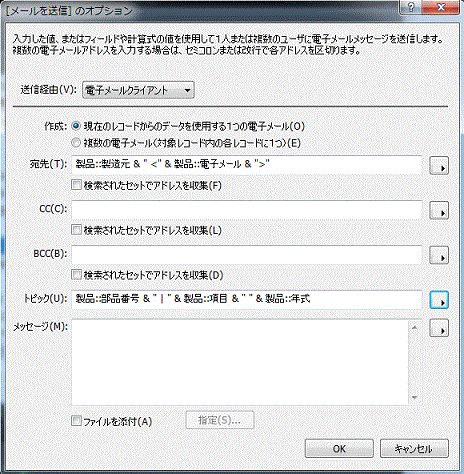The image size is (464, 474).
Task: Click the 宛先(T) input field
Action: point(247,164)
